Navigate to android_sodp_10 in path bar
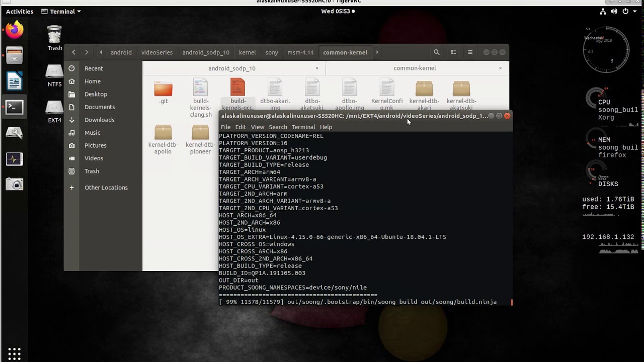The image size is (644, 362). click(206, 52)
